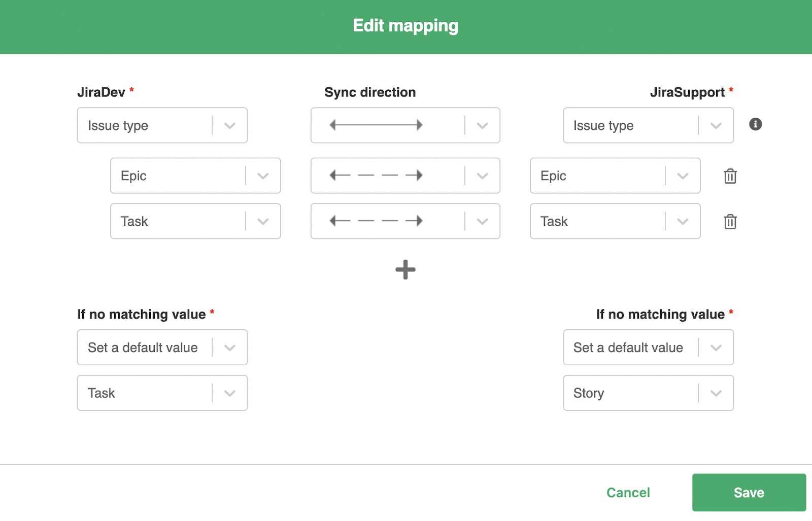
Task: Delete the Task mapping row
Action: pos(730,222)
